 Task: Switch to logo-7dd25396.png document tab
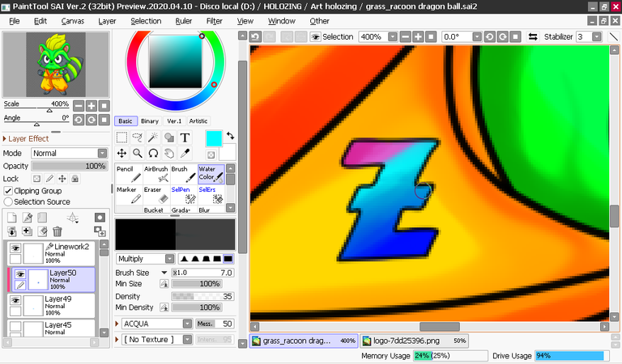(414, 341)
